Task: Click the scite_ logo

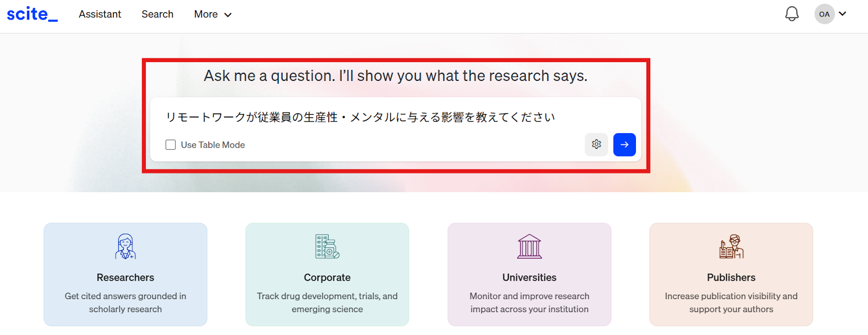Action: click(32, 14)
